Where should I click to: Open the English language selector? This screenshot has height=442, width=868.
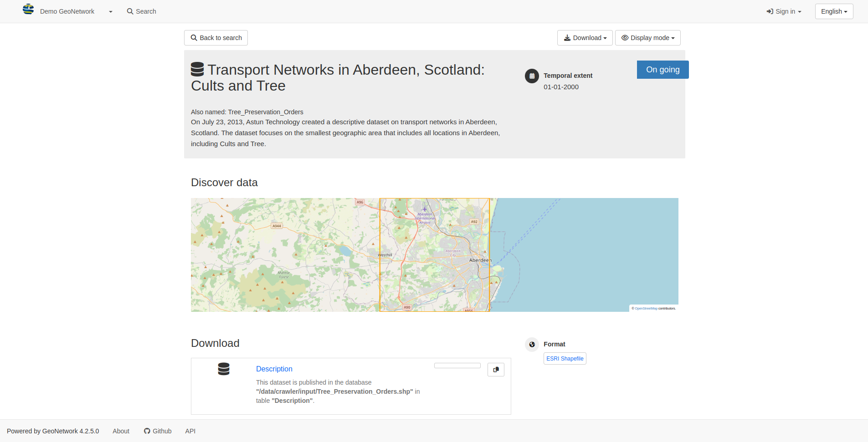click(834, 11)
